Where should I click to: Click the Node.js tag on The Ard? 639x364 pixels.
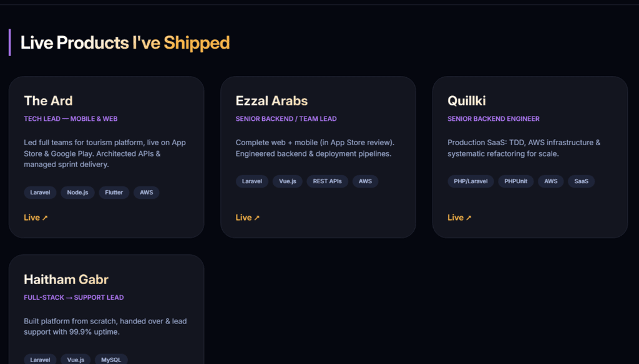click(x=77, y=193)
